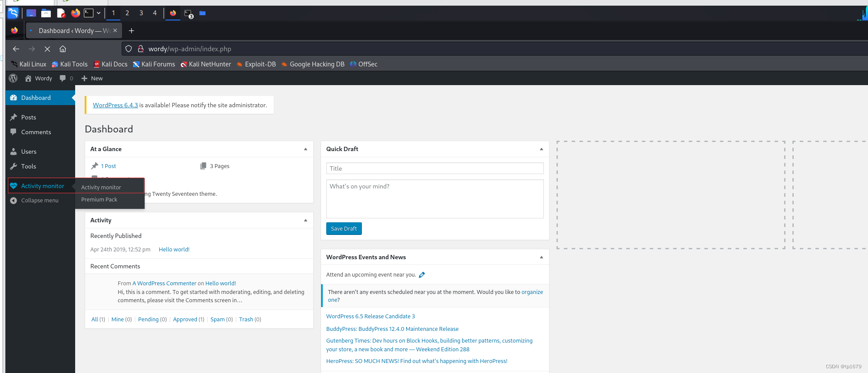The width and height of the screenshot is (868, 373).
Task: Open the Kali Forums bookmark
Action: [154, 64]
